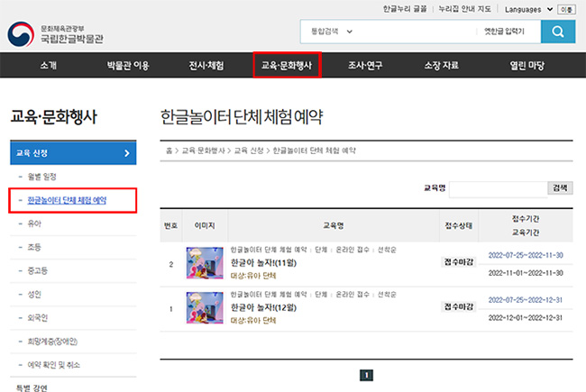This screenshot has height=392, width=586.
Task: Select 월별 일정 in sidebar
Action: click(x=41, y=177)
